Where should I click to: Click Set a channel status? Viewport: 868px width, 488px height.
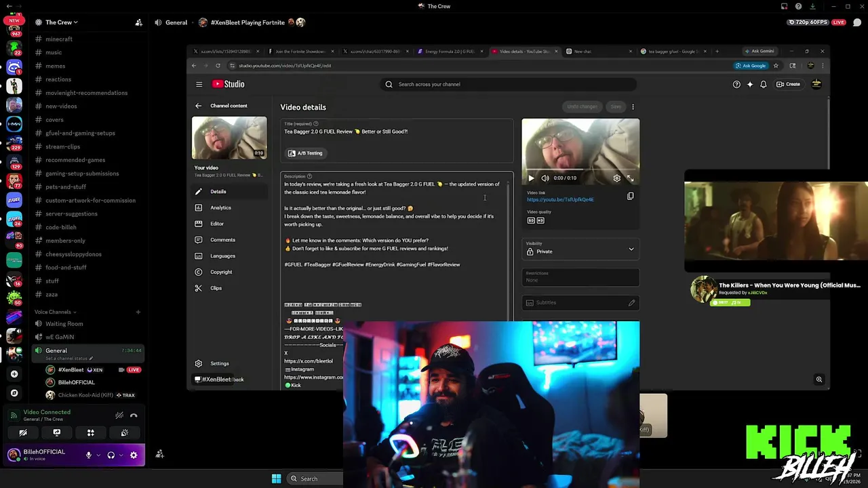(x=69, y=359)
